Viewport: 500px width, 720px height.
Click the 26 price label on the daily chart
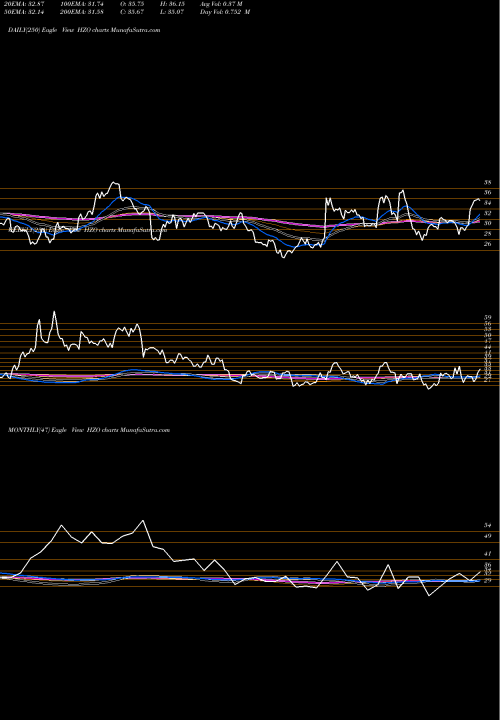coord(488,244)
